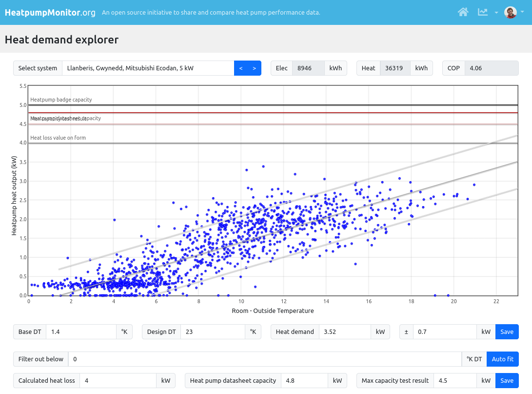Go to previous system with < button
The width and height of the screenshot is (532, 394).
coord(241,68)
